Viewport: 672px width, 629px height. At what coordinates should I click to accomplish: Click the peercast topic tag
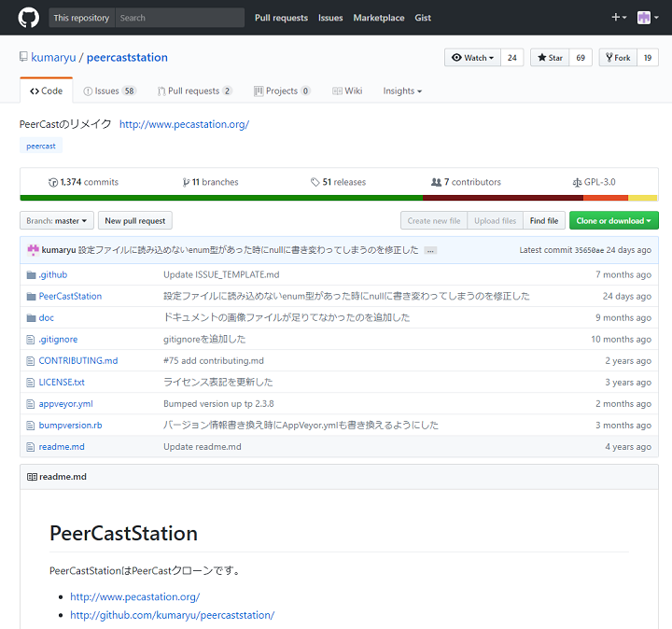coord(41,146)
